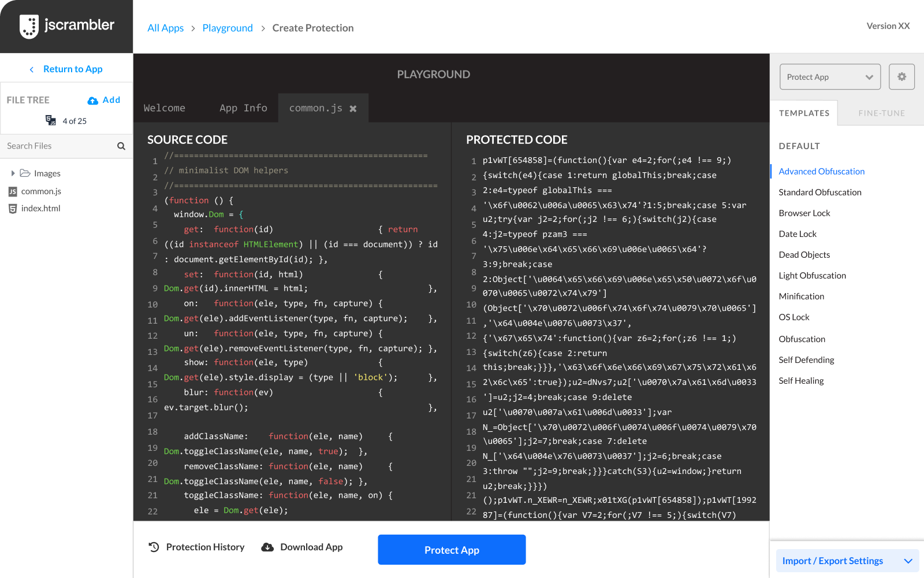Click the FILE TREE heading
This screenshot has height=578, width=924.
(28, 100)
